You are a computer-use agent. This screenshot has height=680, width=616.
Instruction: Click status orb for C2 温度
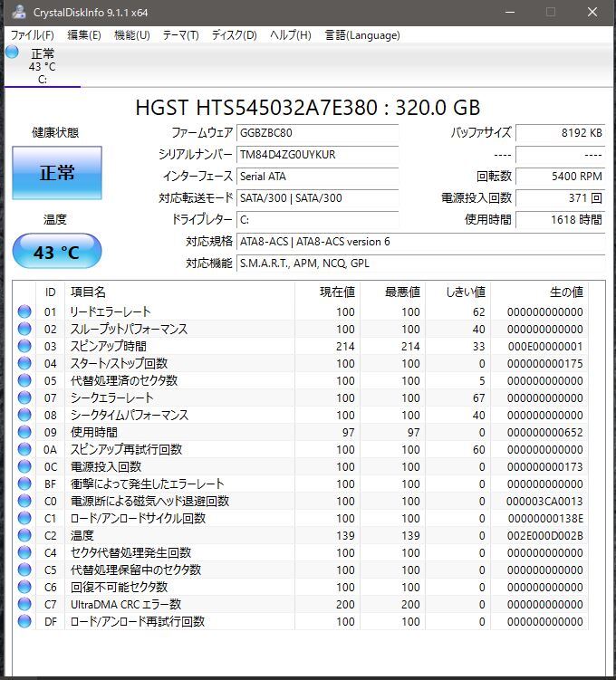(24, 535)
